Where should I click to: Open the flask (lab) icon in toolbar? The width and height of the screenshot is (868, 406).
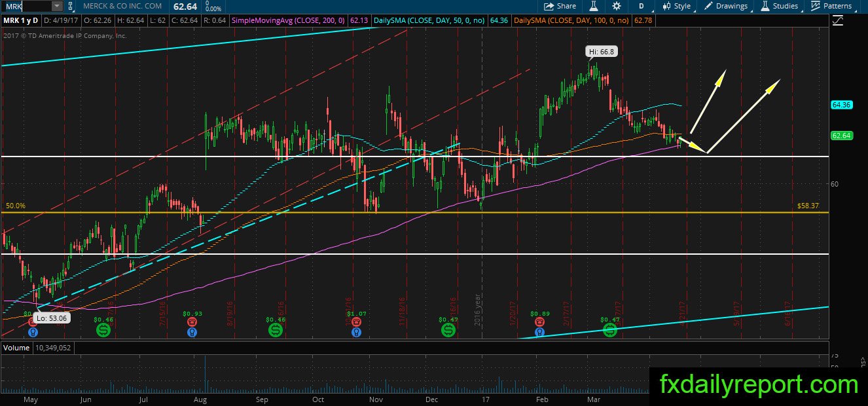[594, 6]
